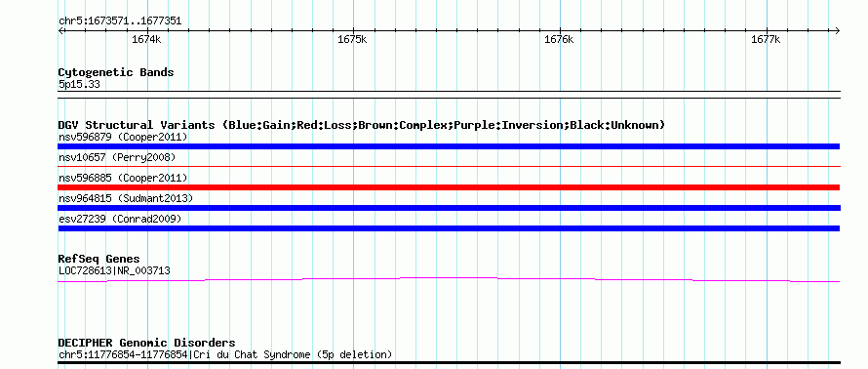Click the black Cri du Chat deletion bar

[x=449, y=363]
